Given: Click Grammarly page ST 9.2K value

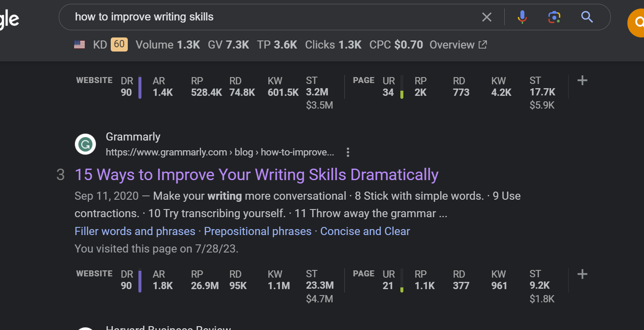Looking at the screenshot, I should click(540, 286).
